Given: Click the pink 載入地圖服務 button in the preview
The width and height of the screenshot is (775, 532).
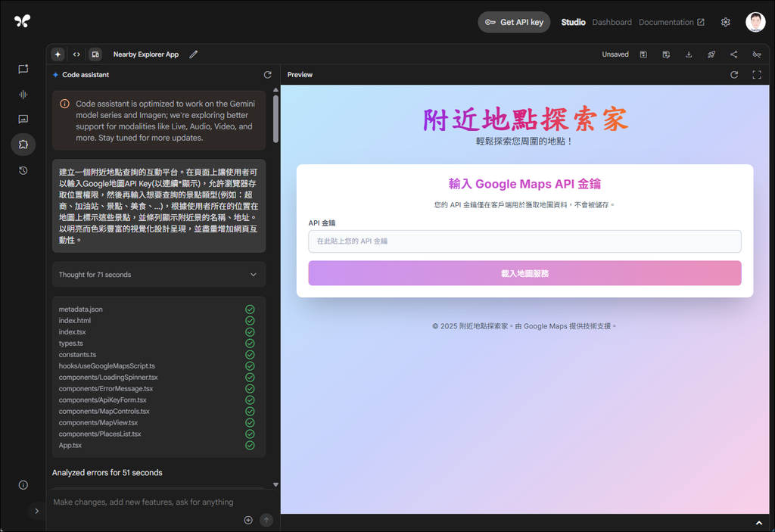Looking at the screenshot, I should coord(525,273).
